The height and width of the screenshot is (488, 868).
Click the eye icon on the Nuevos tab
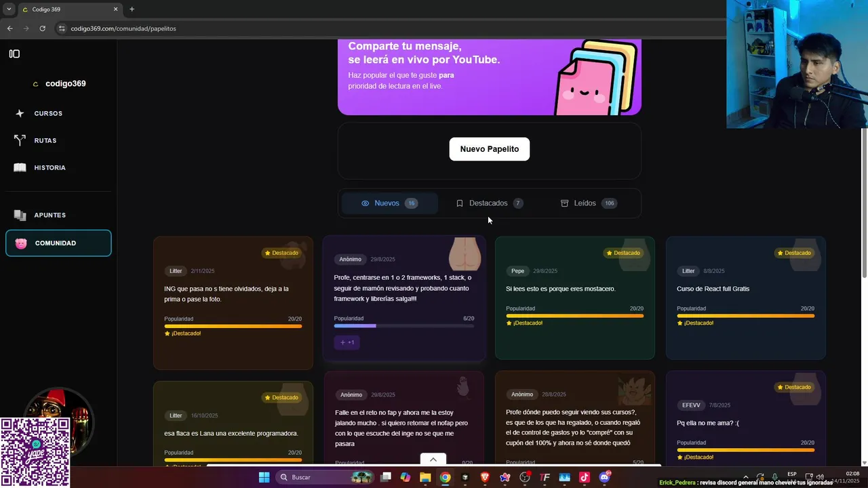coord(365,203)
